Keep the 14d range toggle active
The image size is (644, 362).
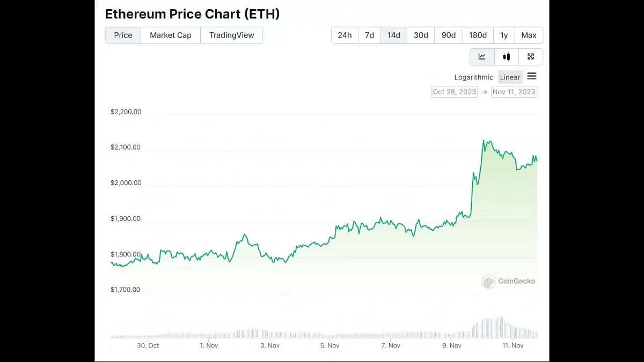(393, 35)
